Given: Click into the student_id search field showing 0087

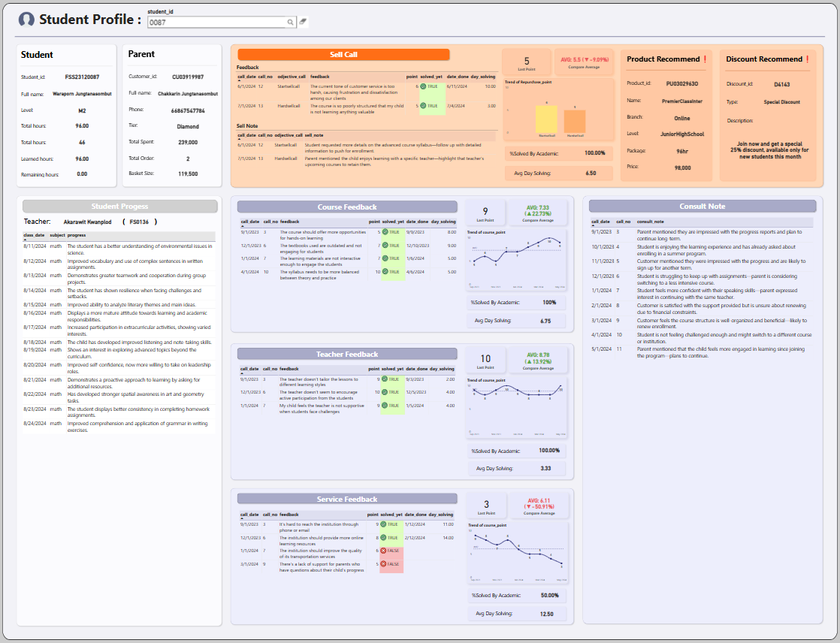Looking at the screenshot, I should (x=217, y=22).
